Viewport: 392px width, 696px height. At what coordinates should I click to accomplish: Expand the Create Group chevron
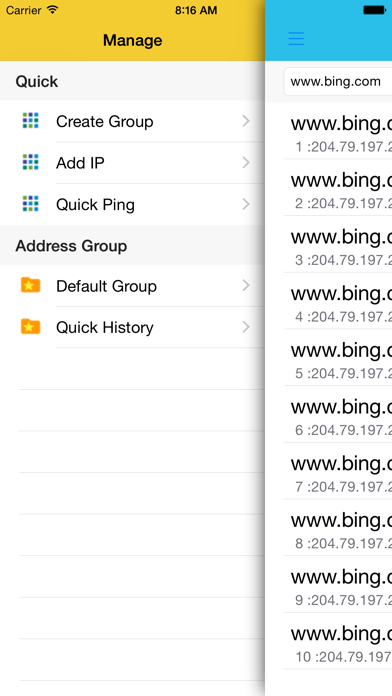click(x=246, y=121)
